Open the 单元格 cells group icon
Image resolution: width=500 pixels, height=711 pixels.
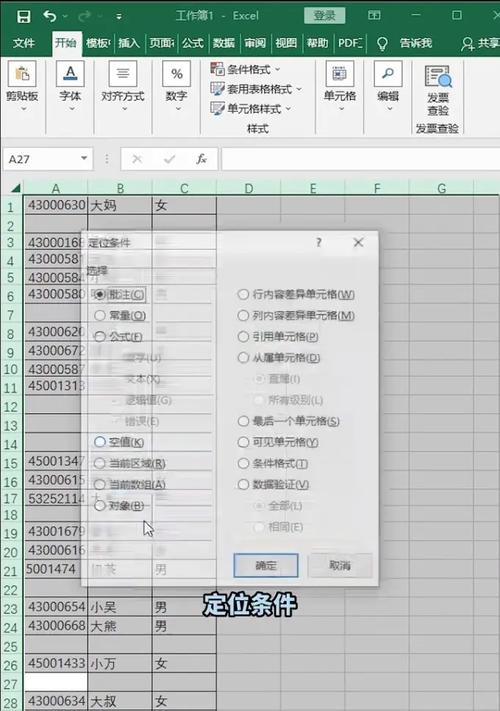click(x=340, y=73)
